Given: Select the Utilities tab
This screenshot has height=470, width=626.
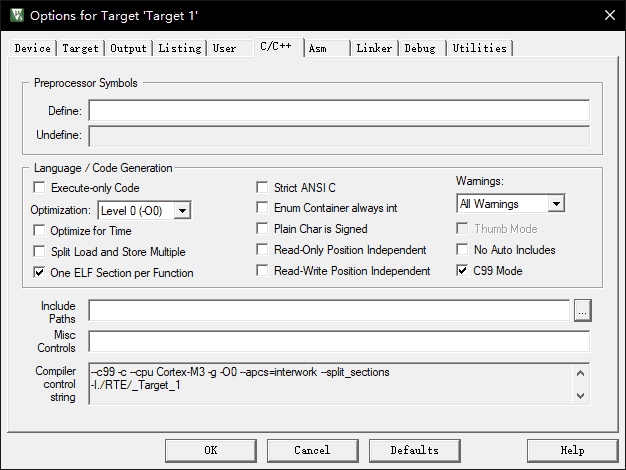Looking at the screenshot, I should click(479, 48).
